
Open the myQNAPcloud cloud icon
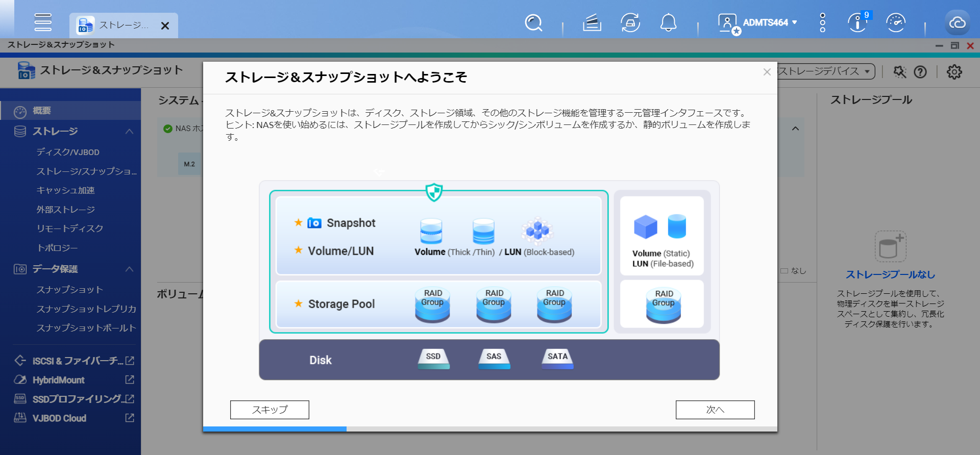957,23
